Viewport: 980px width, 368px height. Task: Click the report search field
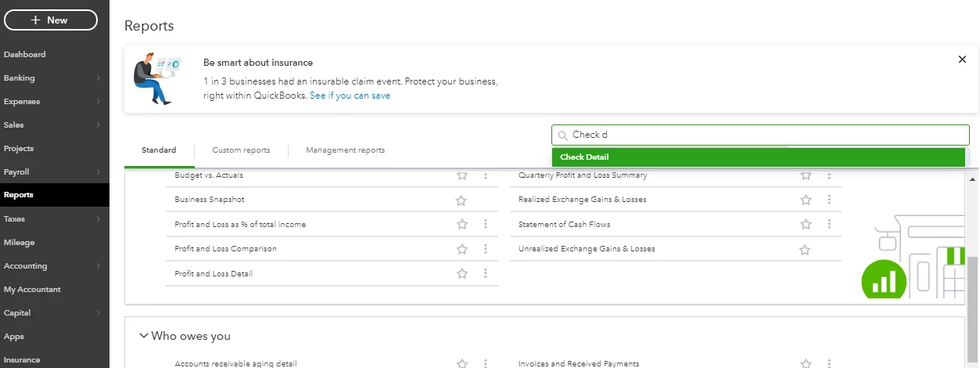[760, 135]
